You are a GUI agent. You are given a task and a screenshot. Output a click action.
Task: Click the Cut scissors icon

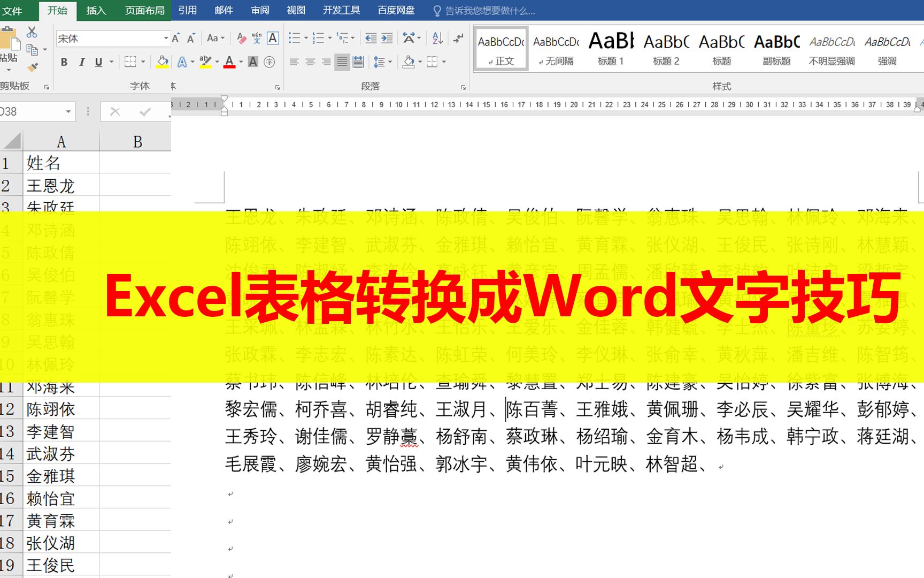click(x=32, y=33)
